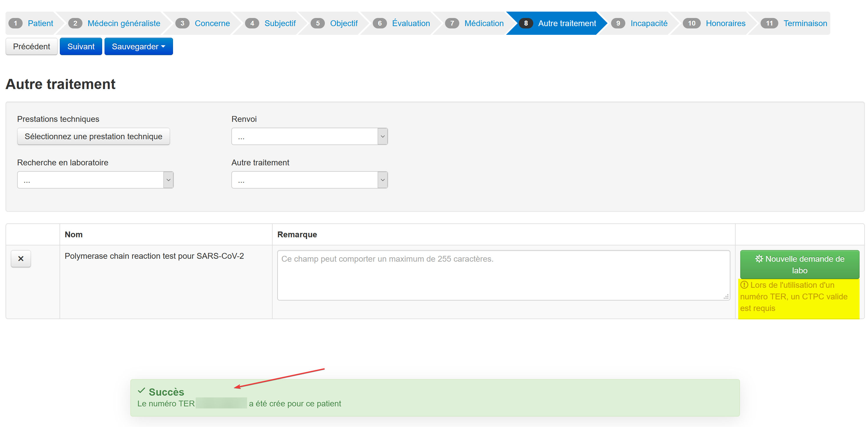
Task: Open the Renvoi dropdown
Action: (x=309, y=136)
